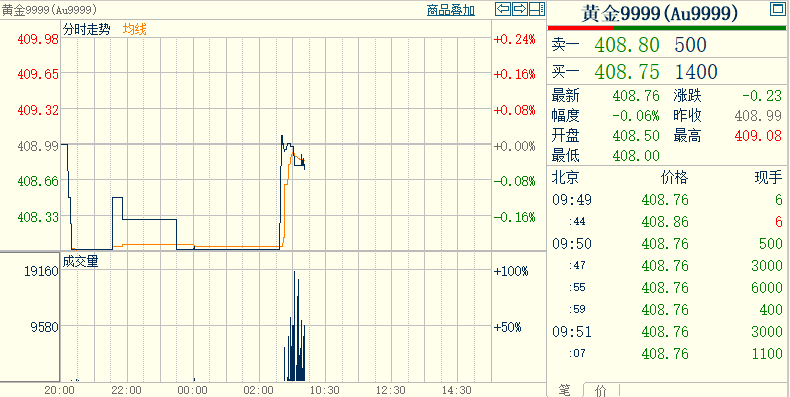Switch to the 价 tab
Screen dimensions: 790x397
click(x=601, y=390)
